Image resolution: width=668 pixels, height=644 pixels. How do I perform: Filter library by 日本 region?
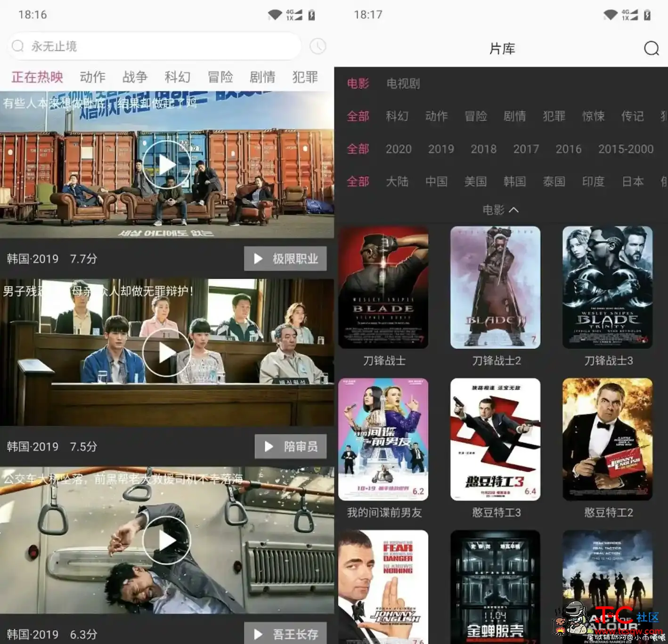point(632,181)
